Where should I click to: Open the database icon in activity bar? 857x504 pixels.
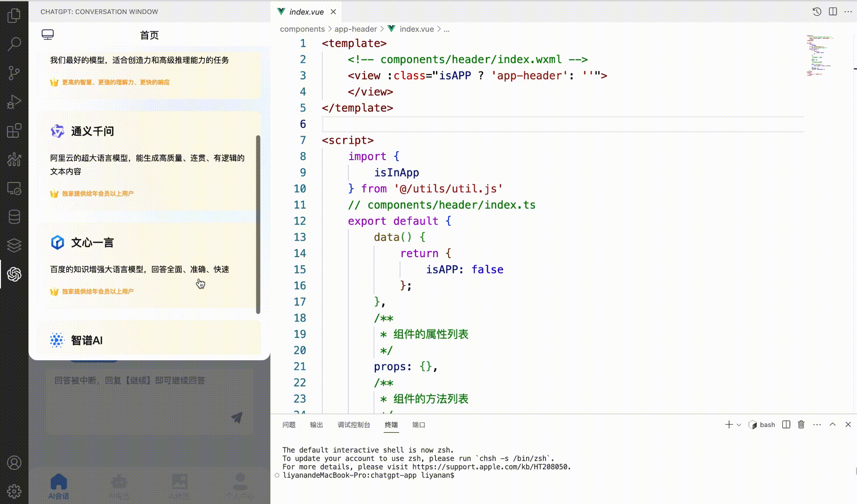coord(14,217)
